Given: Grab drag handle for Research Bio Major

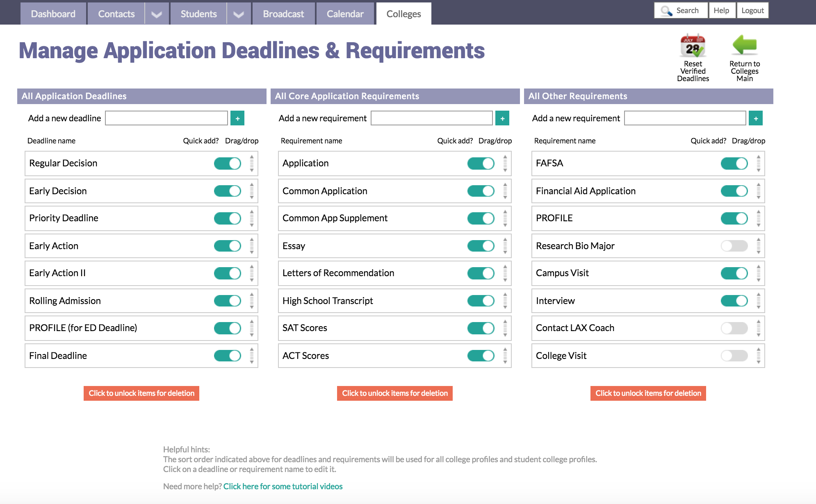Looking at the screenshot, I should pos(759,246).
